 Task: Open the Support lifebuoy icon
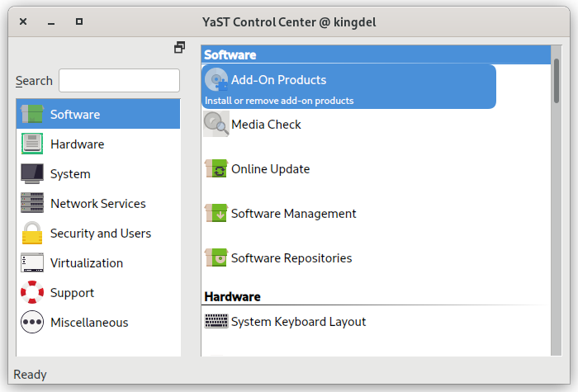[32, 292]
